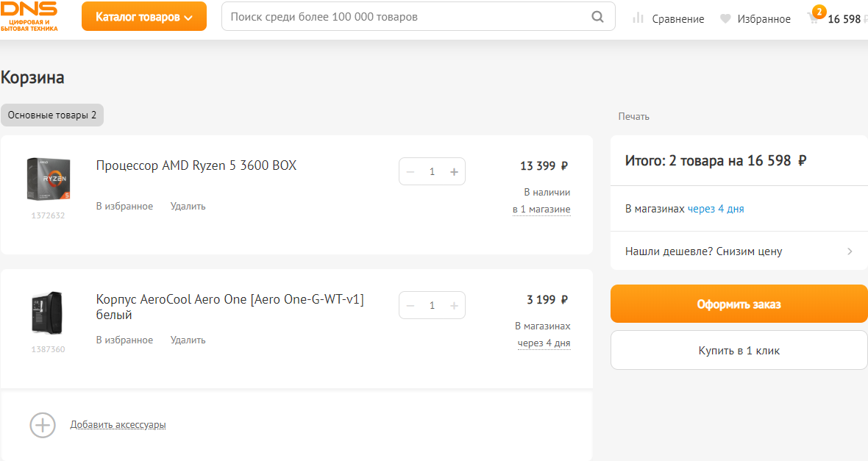
Task: Add AeroCool case to В избранное
Action: point(124,340)
